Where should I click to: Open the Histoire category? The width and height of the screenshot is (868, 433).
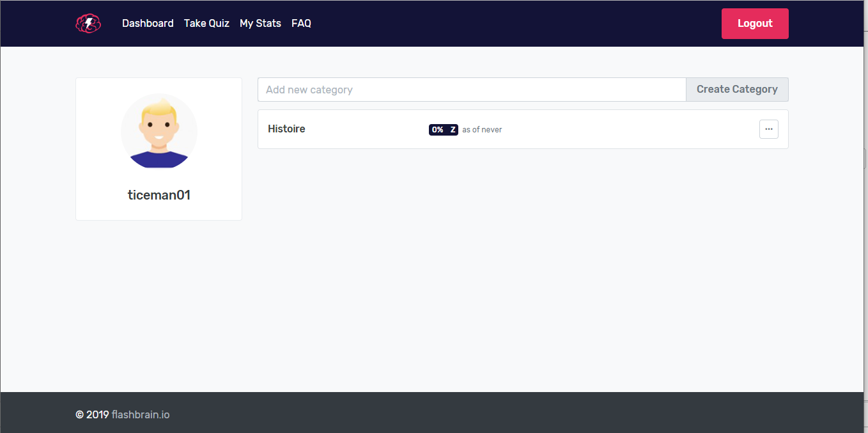(x=286, y=129)
